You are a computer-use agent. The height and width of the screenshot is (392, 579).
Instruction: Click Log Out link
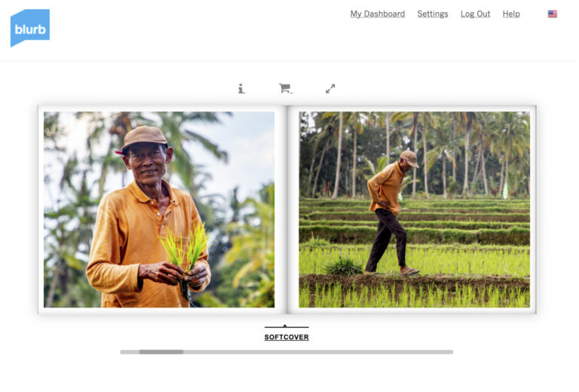pyautogui.click(x=475, y=14)
